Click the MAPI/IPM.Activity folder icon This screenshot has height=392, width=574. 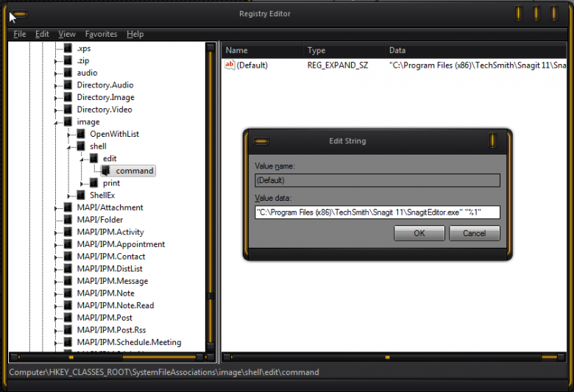pyautogui.click(x=68, y=232)
